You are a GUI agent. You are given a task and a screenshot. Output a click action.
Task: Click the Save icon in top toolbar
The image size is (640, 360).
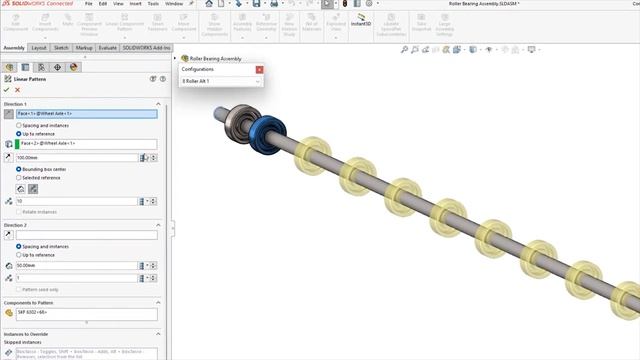(x=256, y=4)
